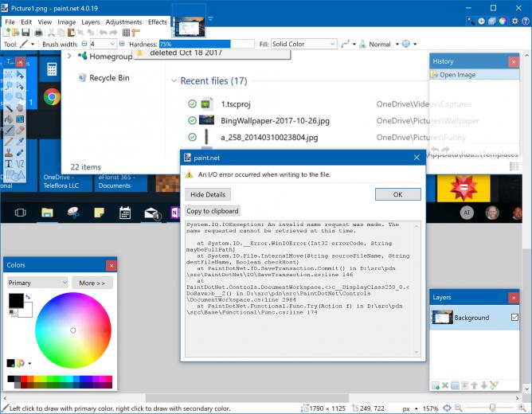Increase brush width with plus button

(122, 44)
